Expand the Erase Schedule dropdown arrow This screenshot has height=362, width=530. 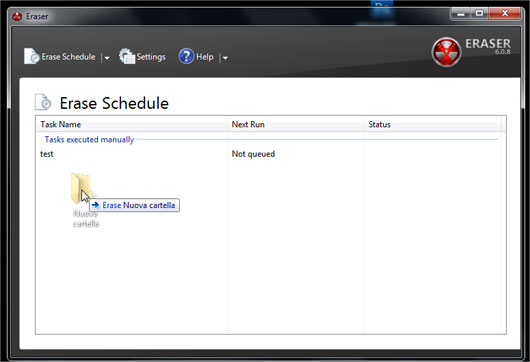pos(107,58)
